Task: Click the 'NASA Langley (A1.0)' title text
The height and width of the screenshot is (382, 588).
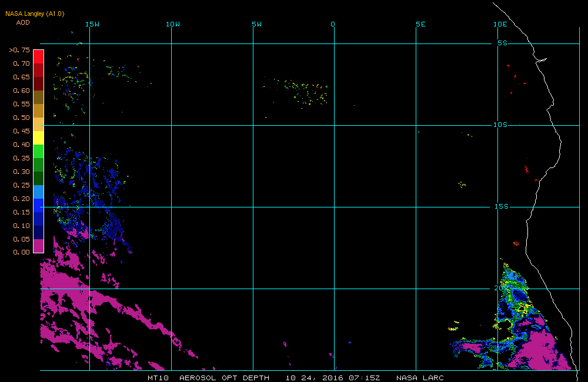Action: [x=35, y=14]
